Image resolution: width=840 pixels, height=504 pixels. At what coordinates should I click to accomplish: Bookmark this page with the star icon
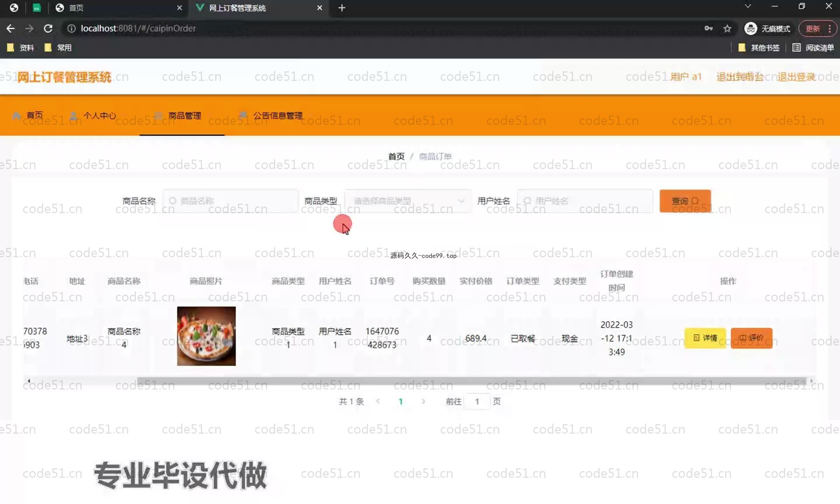[727, 28]
